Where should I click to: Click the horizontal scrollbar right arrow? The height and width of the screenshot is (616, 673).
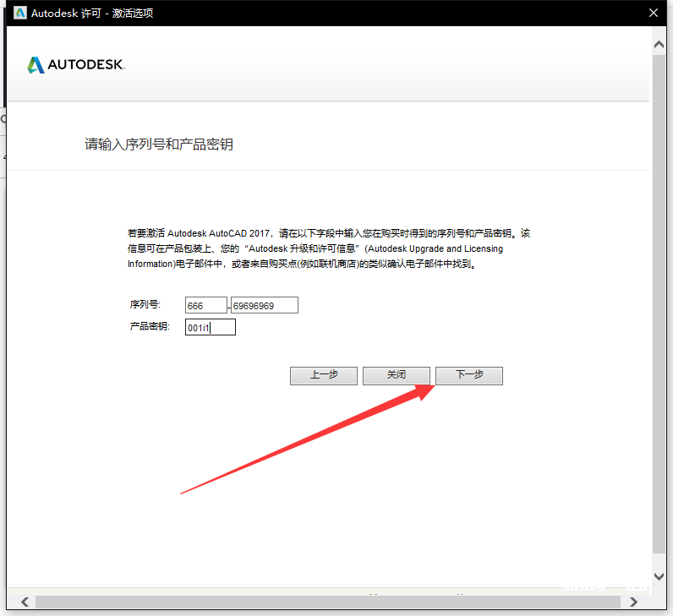pos(634,602)
